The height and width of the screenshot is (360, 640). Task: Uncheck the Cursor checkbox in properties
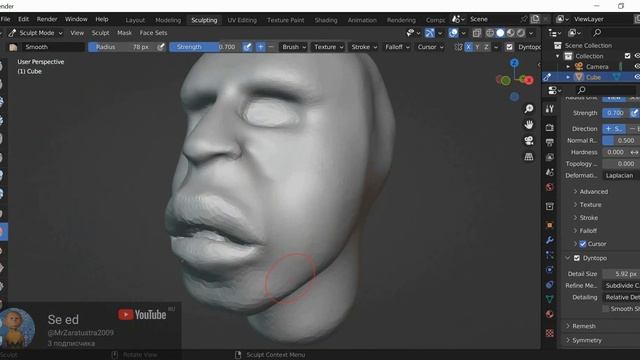[x=583, y=244]
